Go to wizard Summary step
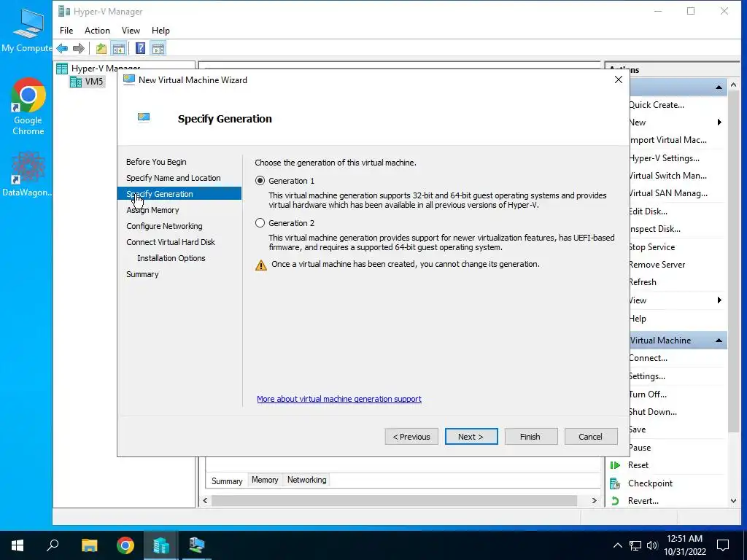 [x=142, y=274]
